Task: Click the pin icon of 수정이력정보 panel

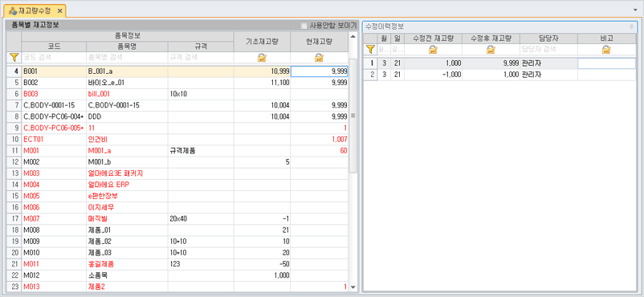Action: click(632, 26)
